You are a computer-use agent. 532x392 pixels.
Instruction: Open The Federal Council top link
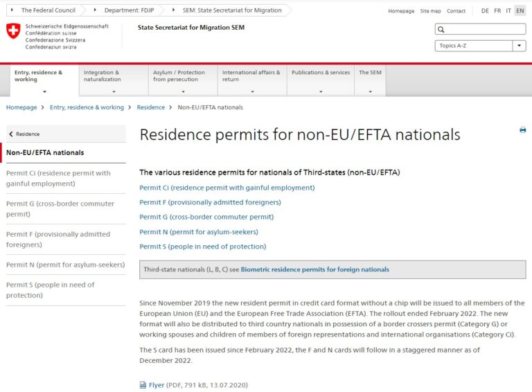tap(48, 10)
